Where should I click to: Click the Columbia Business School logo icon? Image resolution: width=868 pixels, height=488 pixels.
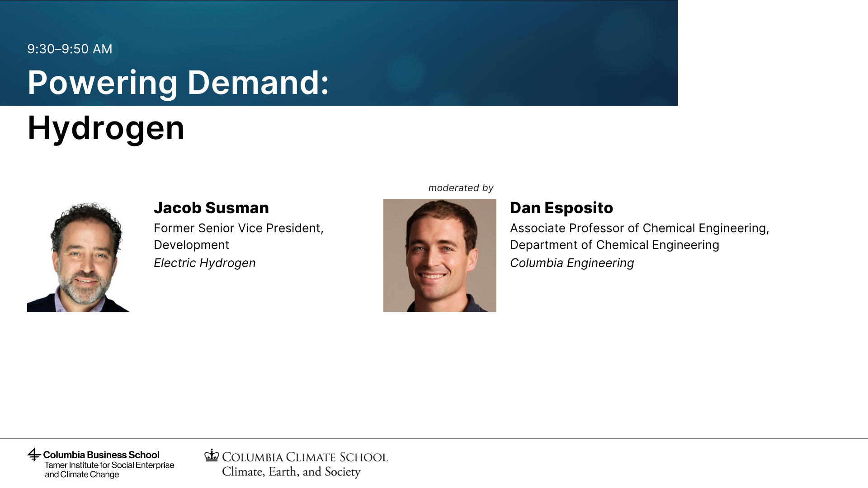(34, 455)
